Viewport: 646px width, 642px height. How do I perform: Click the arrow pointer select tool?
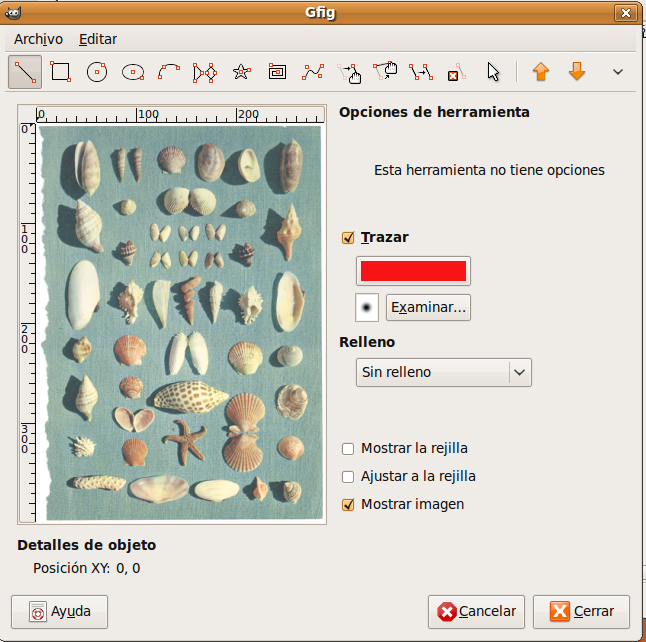pyautogui.click(x=492, y=72)
